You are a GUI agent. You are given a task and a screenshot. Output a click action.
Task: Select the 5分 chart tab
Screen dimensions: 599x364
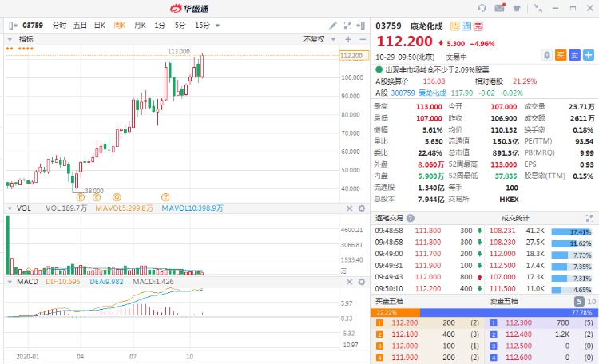coord(180,26)
